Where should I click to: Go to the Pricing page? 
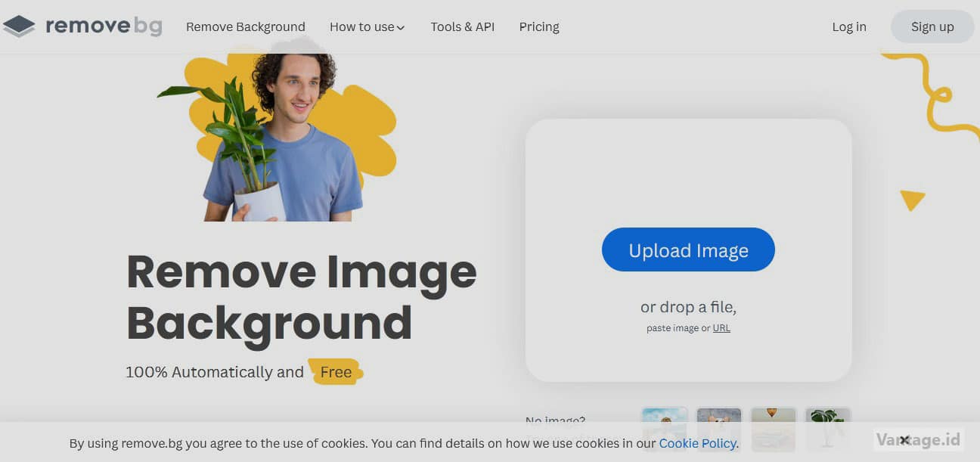(x=538, y=26)
